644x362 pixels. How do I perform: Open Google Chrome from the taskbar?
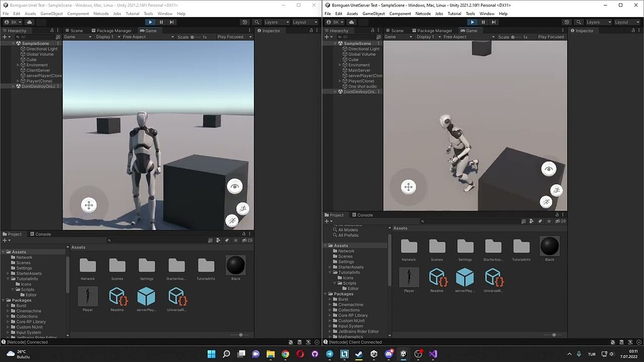285,354
